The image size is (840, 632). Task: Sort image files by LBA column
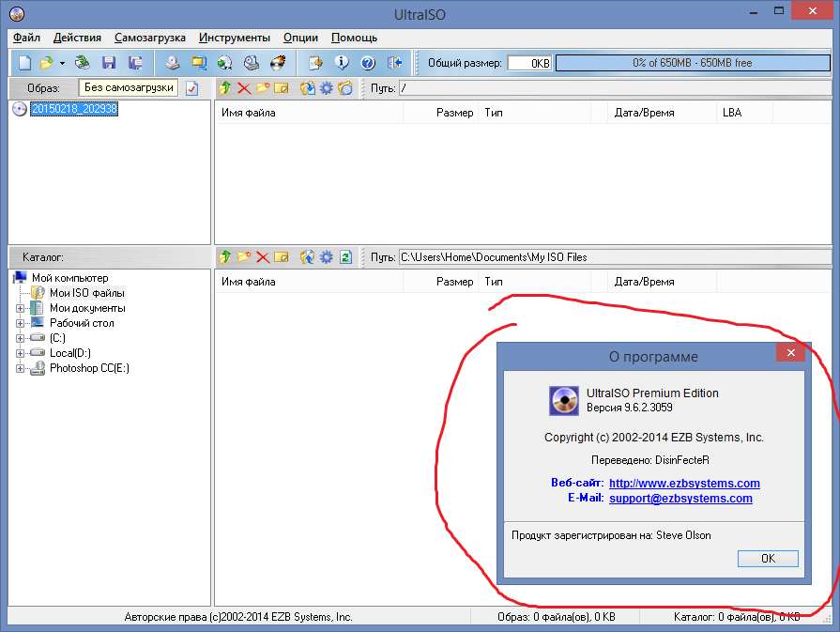[x=743, y=113]
